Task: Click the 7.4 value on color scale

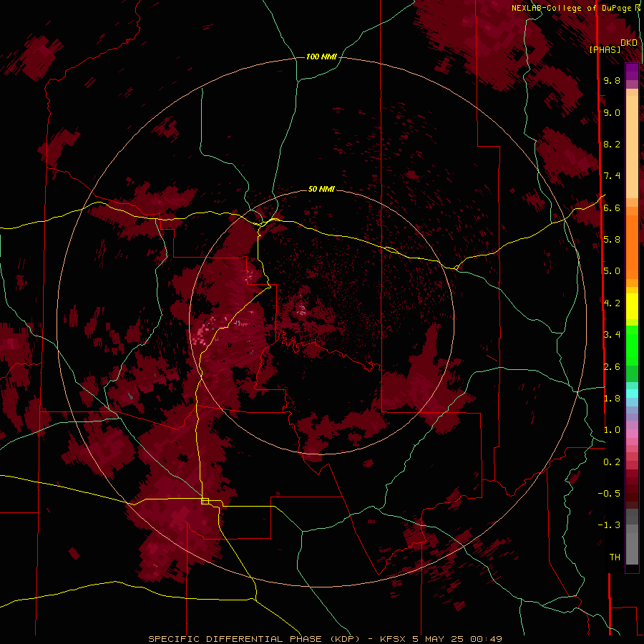Action: [612, 176]
